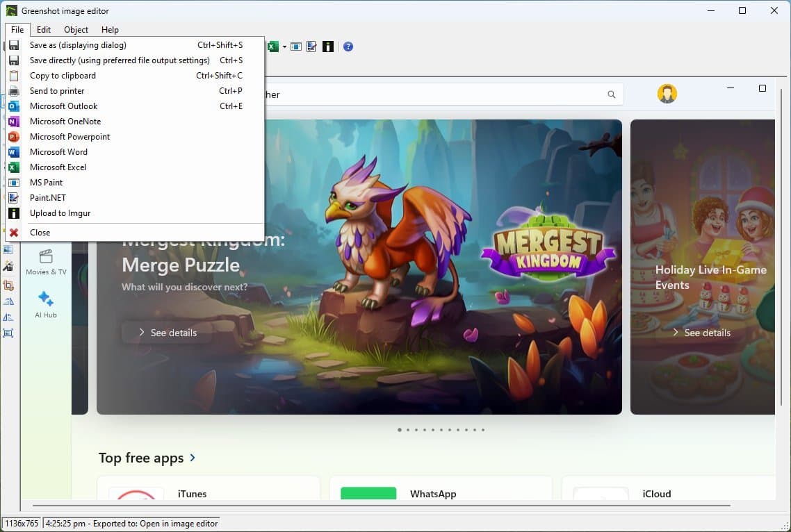Viewport: 791px width, 532px height.
Task: Open the Edit menu
Action: [43, 29]
